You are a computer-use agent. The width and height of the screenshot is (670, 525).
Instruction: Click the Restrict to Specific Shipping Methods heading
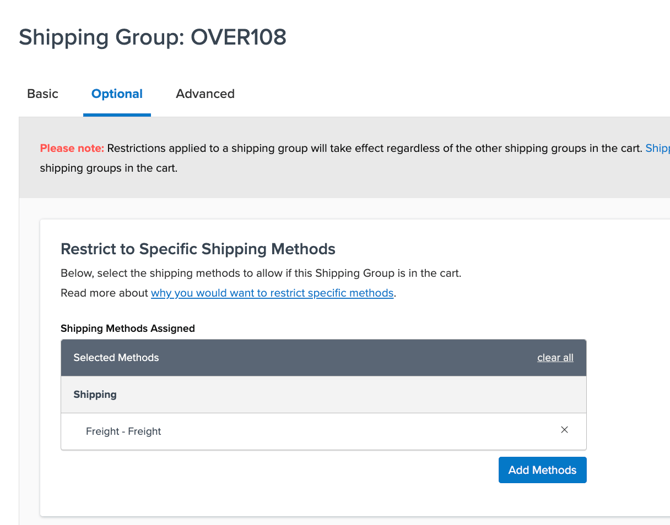198,249
